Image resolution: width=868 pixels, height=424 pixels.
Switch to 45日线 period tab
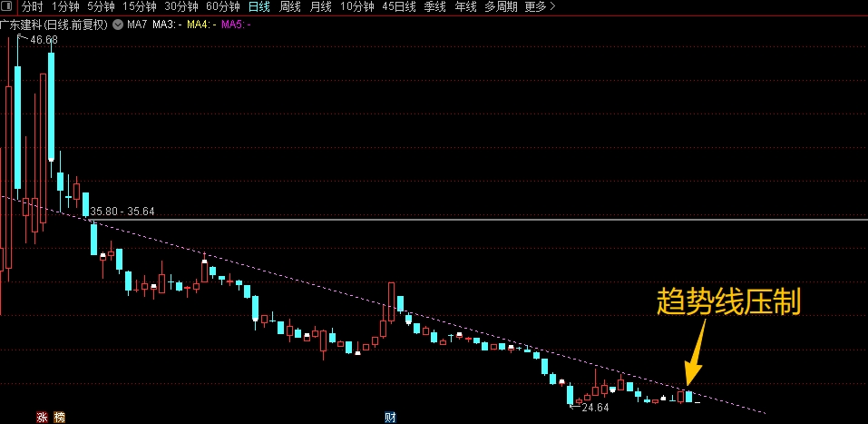[399, 7]
